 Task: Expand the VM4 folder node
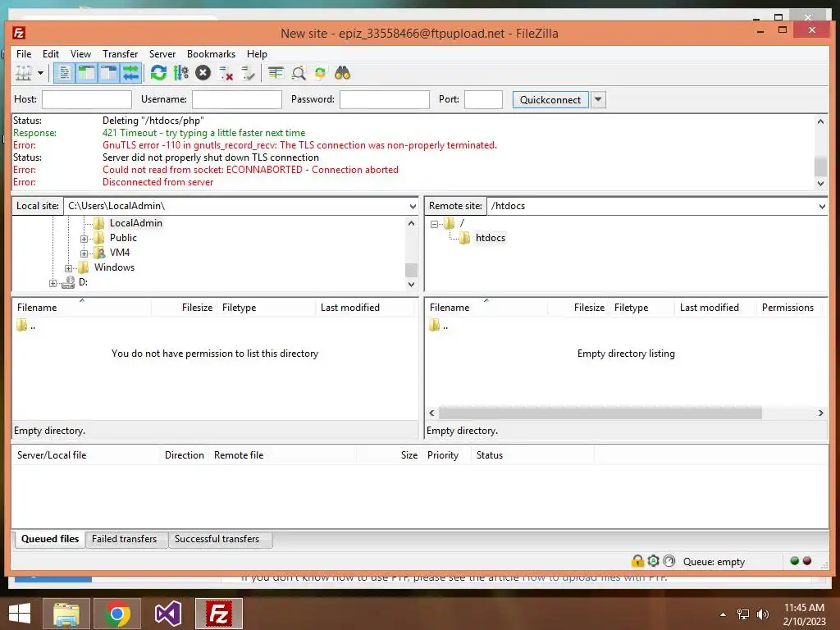pos(84,253)
